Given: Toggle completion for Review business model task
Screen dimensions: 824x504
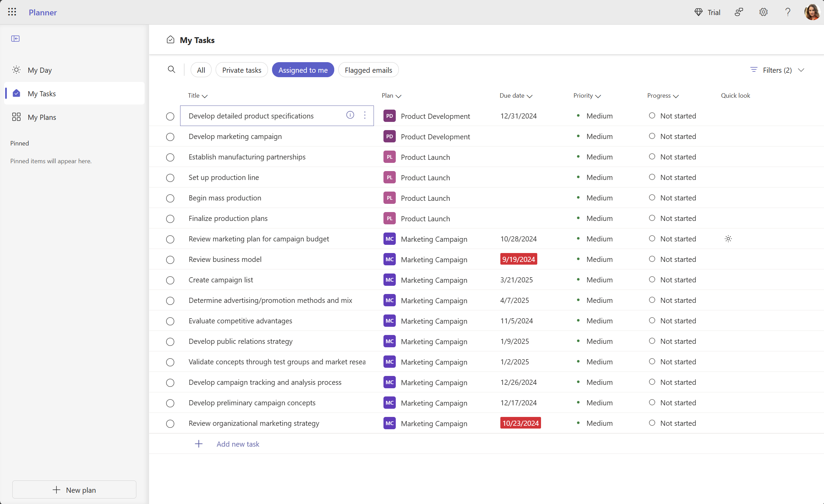Looking at the screenshot, I should tap(170, 260).
